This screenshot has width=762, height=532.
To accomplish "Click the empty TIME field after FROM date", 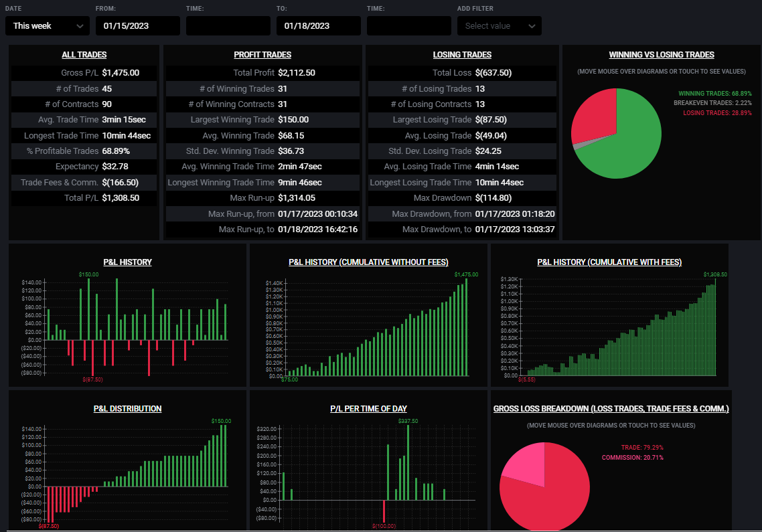I will (x=228, y=25).
